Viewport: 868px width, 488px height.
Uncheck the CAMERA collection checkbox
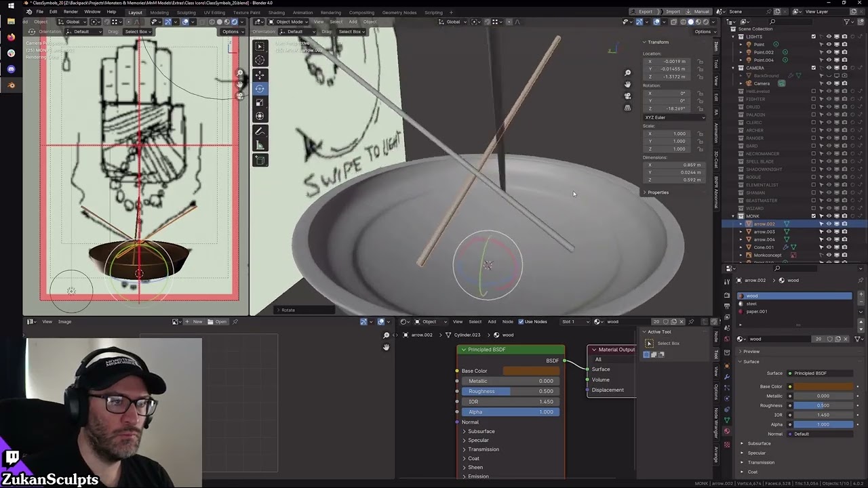(x=814, y=68)
